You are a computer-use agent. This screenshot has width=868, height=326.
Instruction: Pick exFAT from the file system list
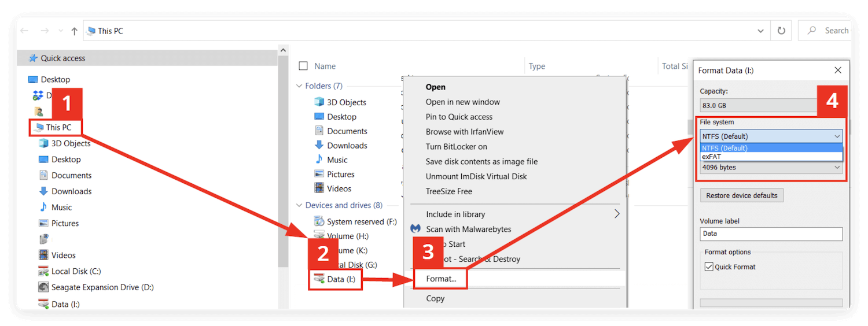(771, 156)
